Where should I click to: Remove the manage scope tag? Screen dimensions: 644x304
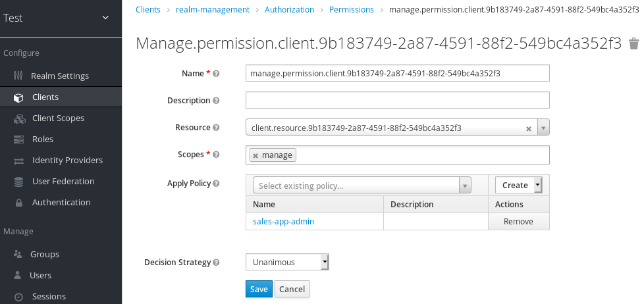255,155
